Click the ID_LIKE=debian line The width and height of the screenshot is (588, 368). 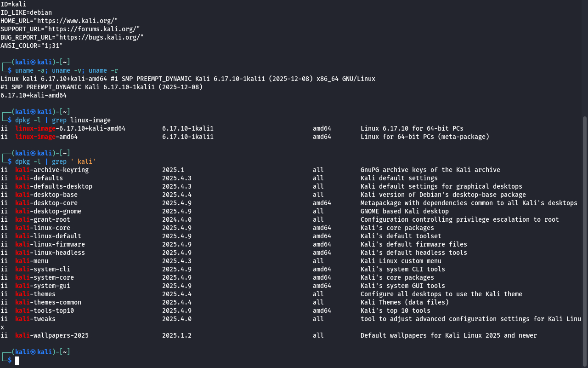26,12
